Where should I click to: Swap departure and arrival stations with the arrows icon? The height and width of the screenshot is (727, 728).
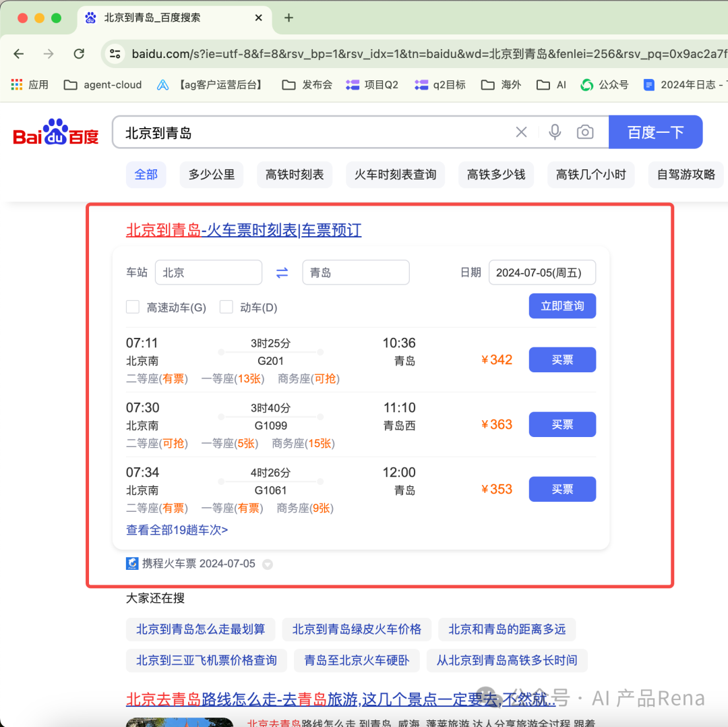click(x=282, y=272)
